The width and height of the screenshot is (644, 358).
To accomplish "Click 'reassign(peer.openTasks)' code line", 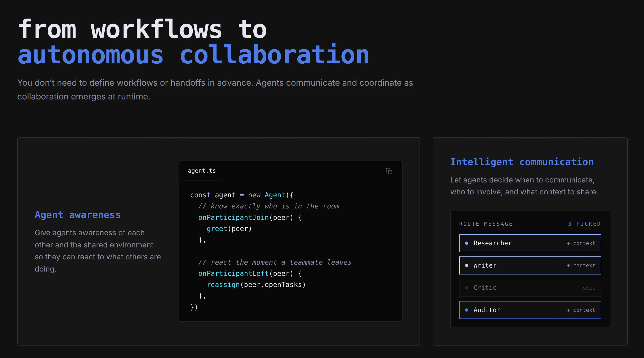I will [256, 285].
